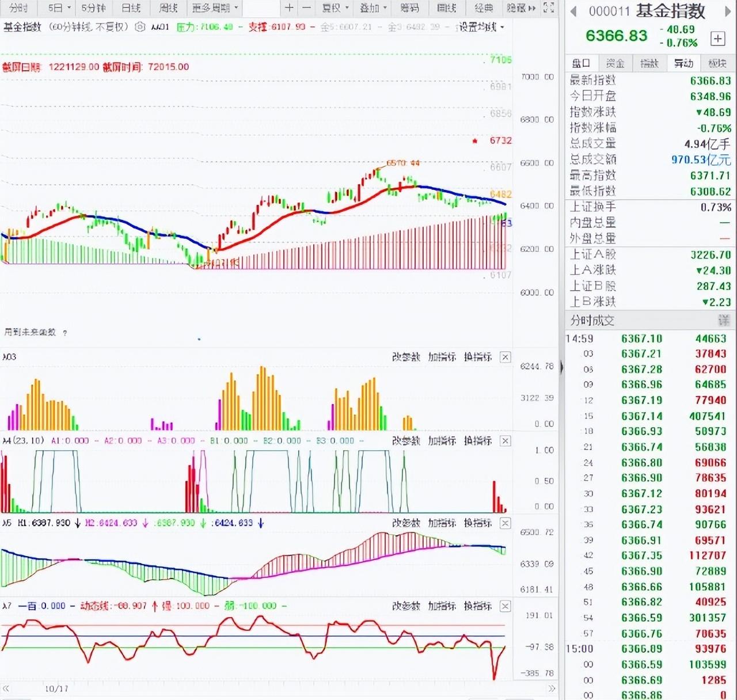Expand hidden toolbar items 隐藏
This screenshot has width=737, height=700.
[521, 8]
